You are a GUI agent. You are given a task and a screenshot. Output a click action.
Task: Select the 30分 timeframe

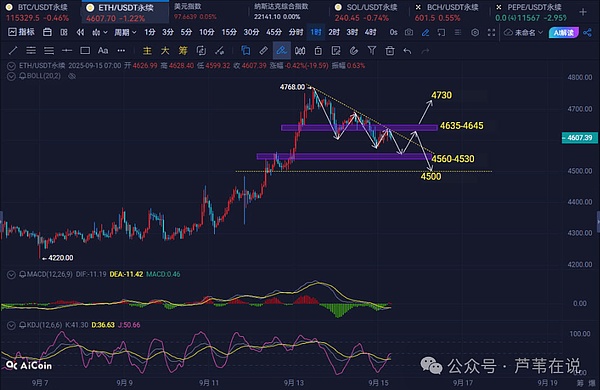click(251, 32)
